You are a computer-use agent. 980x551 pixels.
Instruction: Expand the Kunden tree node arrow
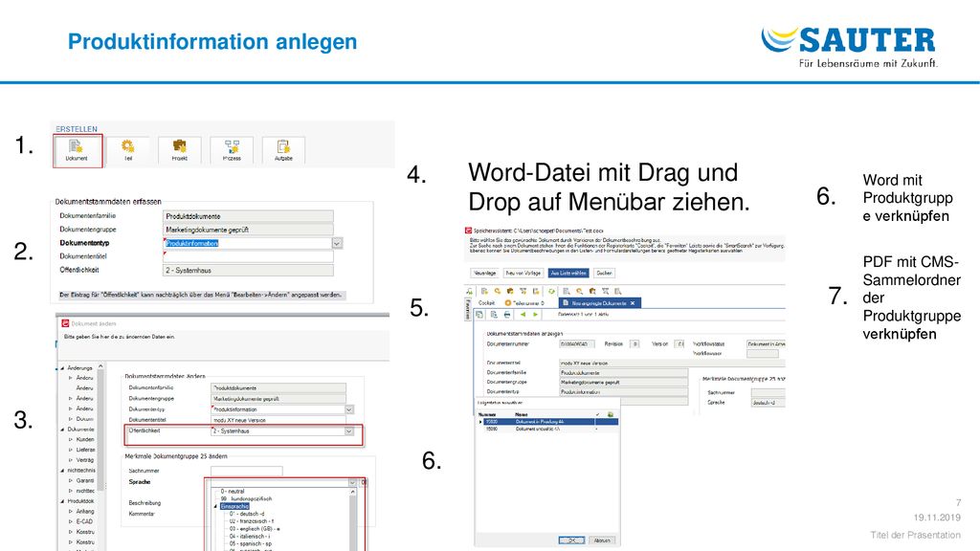click(x=71, y=439)
